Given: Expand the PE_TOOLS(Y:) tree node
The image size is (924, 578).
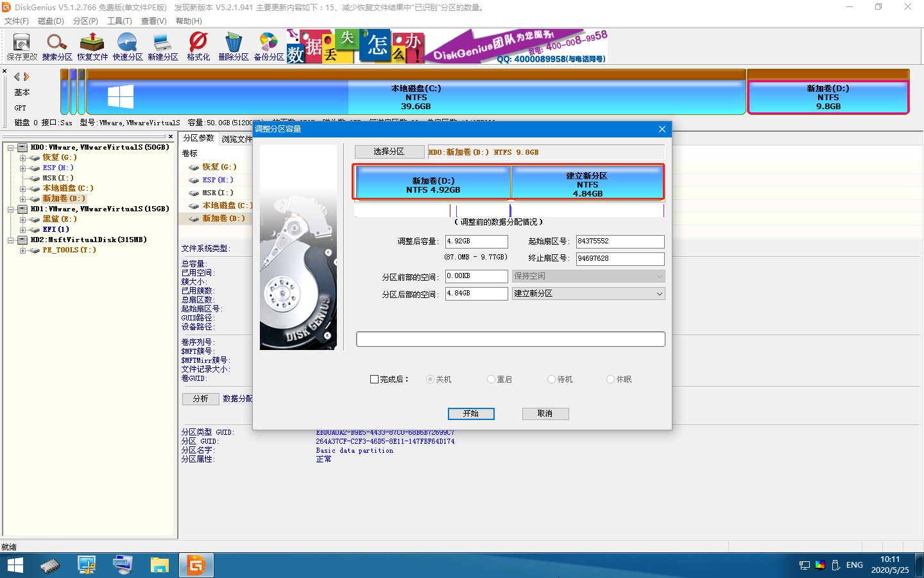Looking at the screenshot, I should (22, 250).
